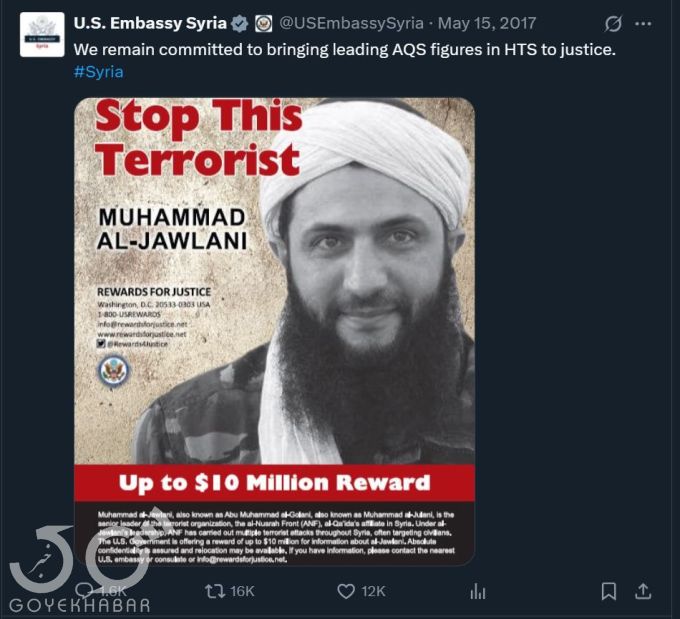The width and height of the screenshot is (680, 619).
Task: Open the view analytics bar chart icon
Action: (x=477, y=591)
